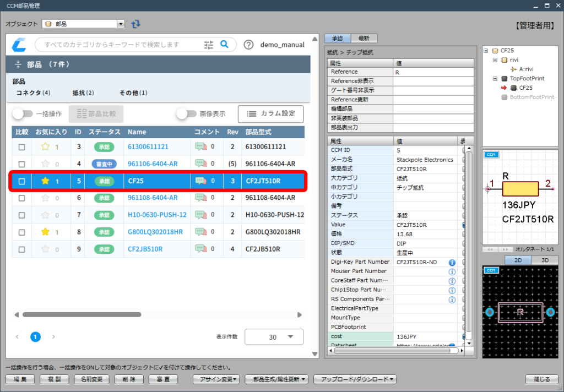564x392 pixels.
Task: Filter by connector category (コネクタ)
Action: pos(33,93)
